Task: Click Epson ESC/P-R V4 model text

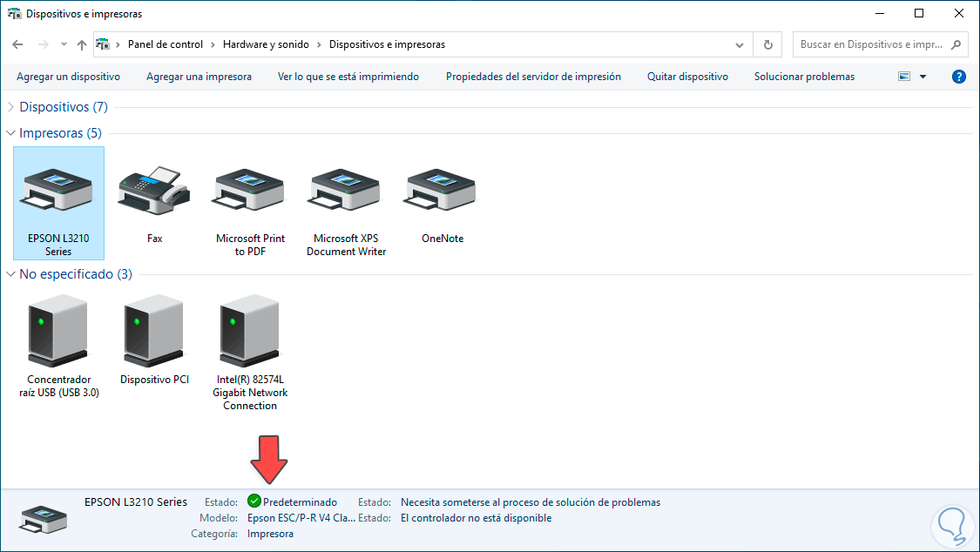Action: point(301,518)
